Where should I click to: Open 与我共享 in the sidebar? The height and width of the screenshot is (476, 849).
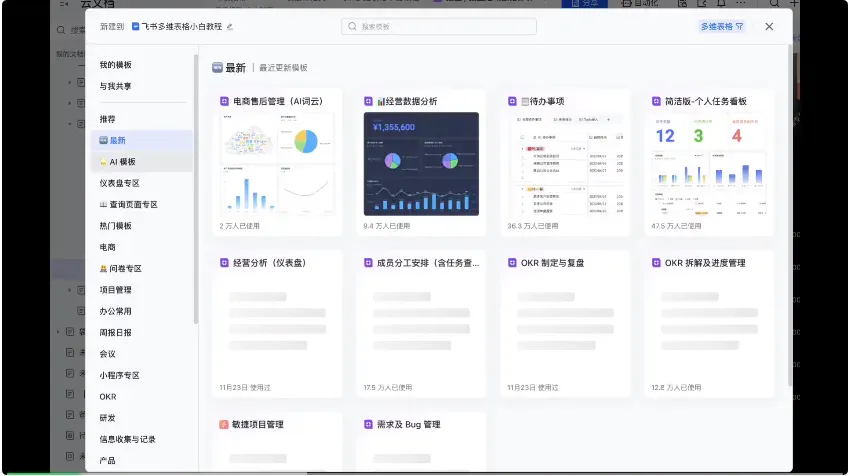(115, 86)
